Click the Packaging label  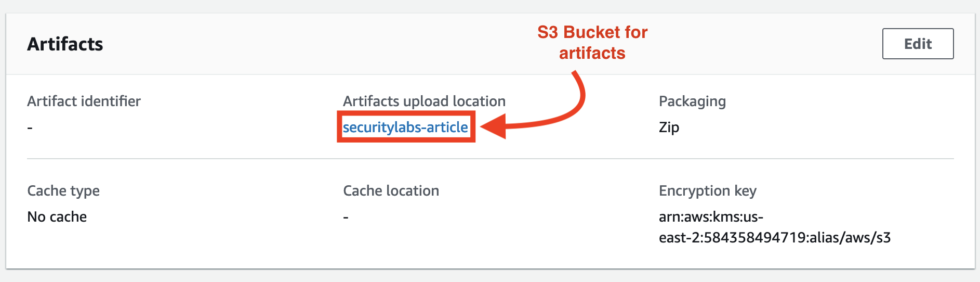[692, 101]
